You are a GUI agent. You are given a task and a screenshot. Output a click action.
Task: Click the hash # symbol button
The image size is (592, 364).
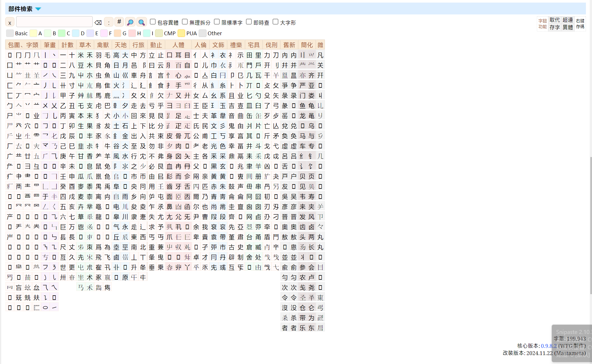coord(119,22)
